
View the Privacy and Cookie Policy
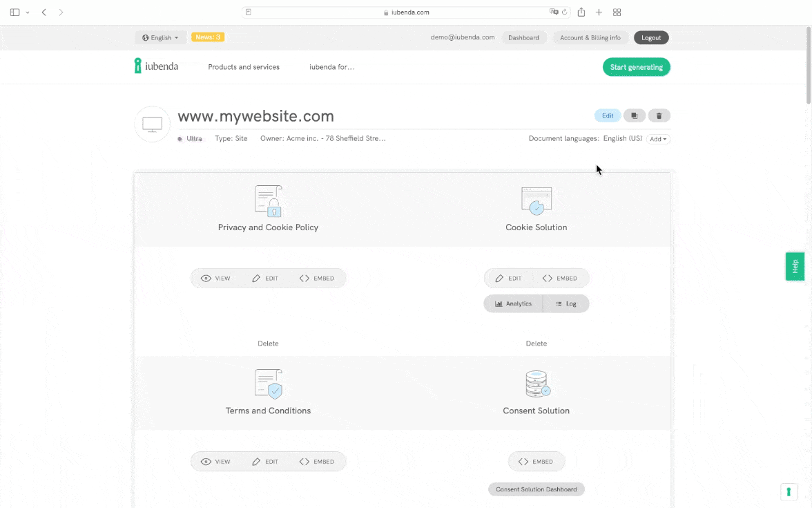click(x=215, y=279)
